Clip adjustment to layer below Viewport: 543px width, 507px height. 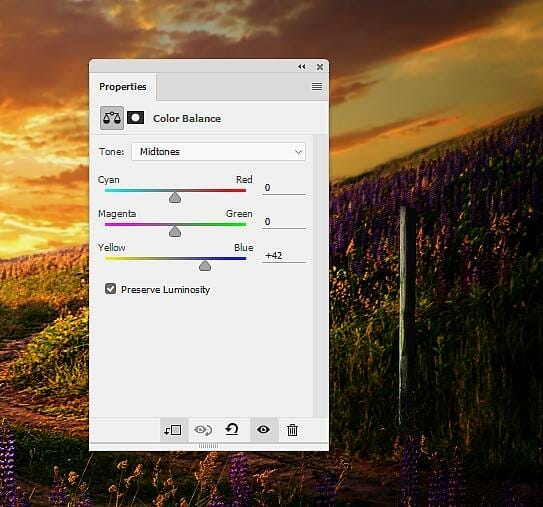pyautogui.click(x=173, y=430)
